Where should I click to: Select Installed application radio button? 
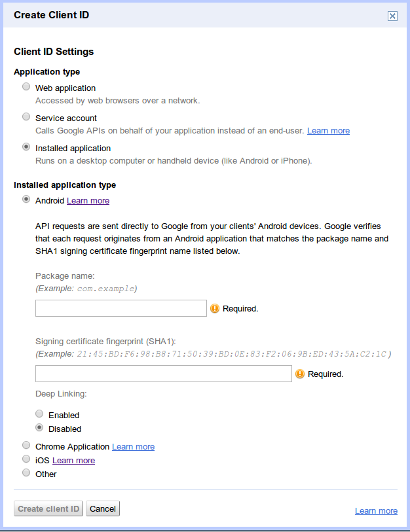[x=26, y=147]
